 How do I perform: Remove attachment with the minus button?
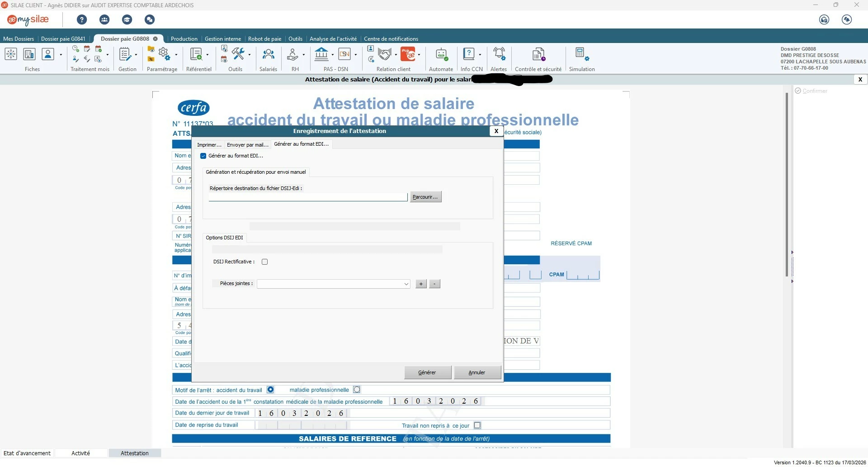pyautogui.click(x=434, y=284)
